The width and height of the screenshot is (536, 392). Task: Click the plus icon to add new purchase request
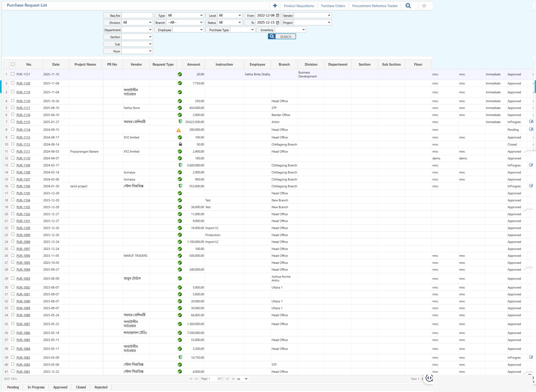pos(275,5)
